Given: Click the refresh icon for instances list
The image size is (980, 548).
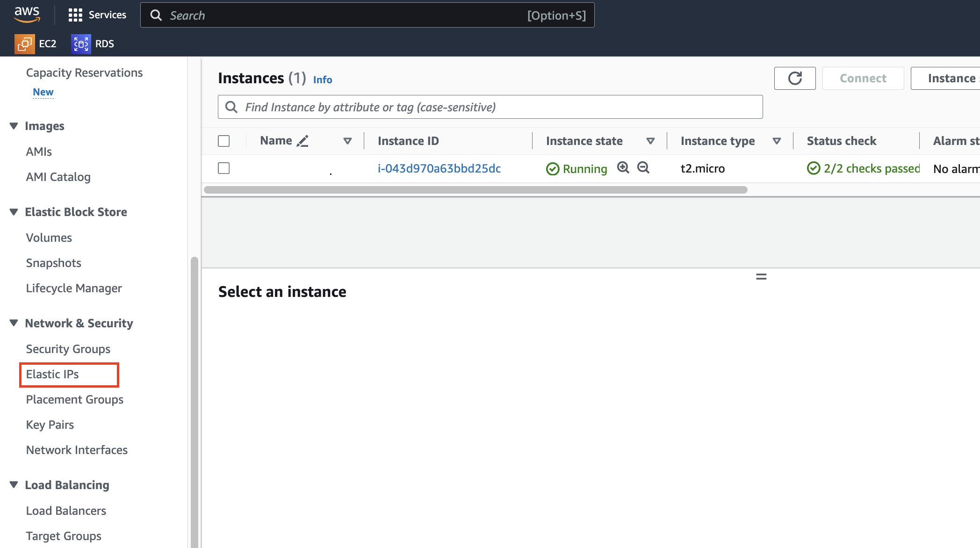Looking at the screenshot, I should [795, 78].
